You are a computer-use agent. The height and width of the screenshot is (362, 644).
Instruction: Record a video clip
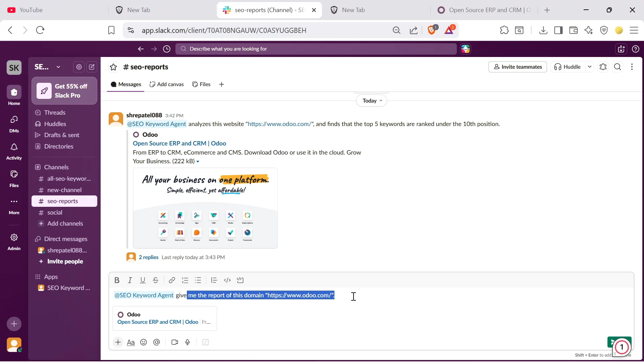175,342
